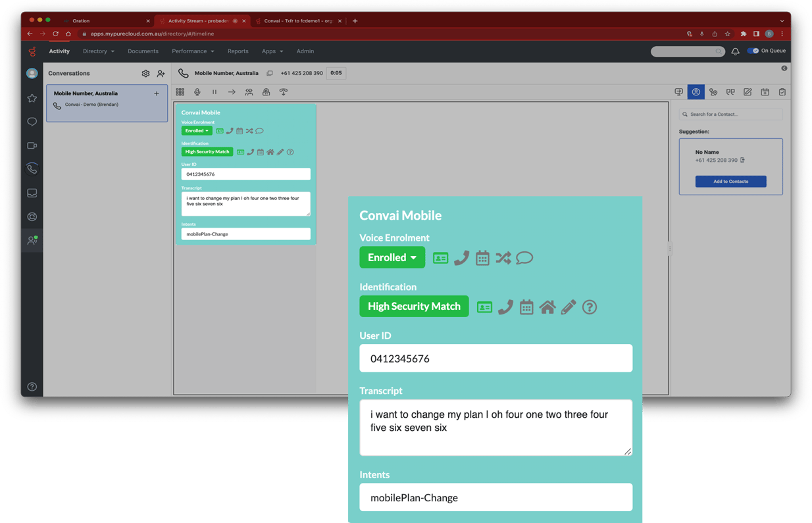Switch to the Oration browser tab

coord(105,21)
